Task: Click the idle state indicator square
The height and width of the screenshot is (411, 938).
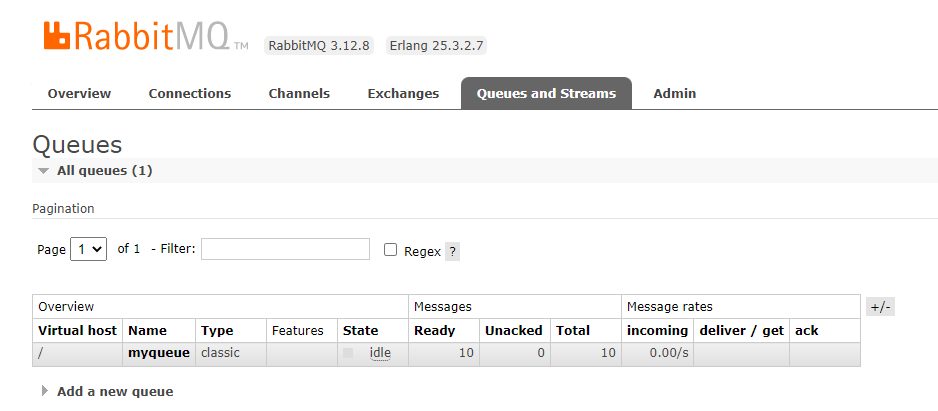Action: tap(348, 353)
